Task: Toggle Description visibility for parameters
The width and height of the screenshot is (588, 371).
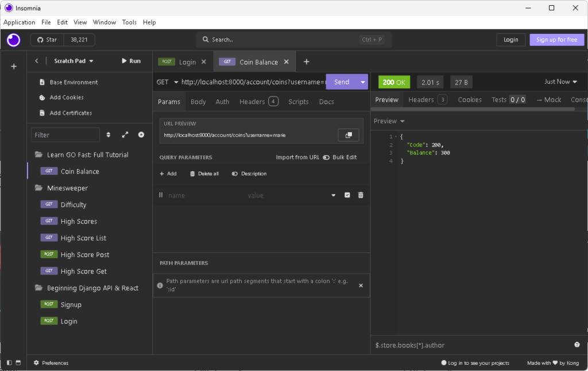Action: point(248,173)
